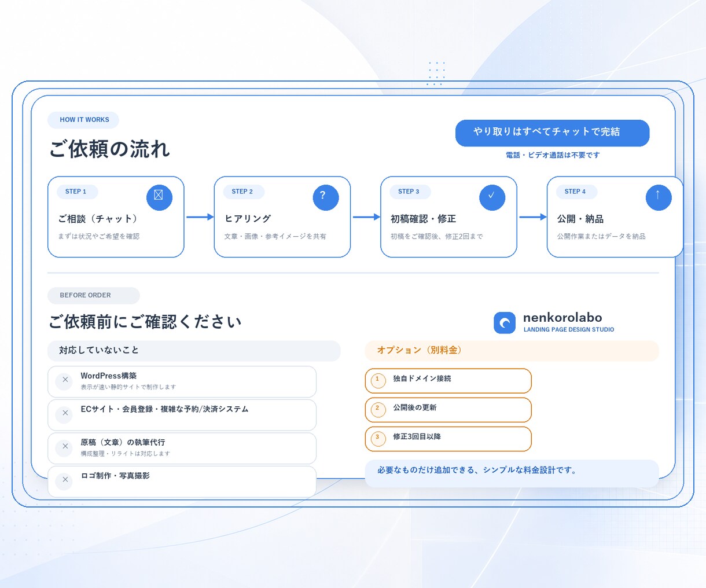Click 文章・画像・参考イメージを共有 description
The width and height of the screenshot is (706, 588).
coord(275,236)
